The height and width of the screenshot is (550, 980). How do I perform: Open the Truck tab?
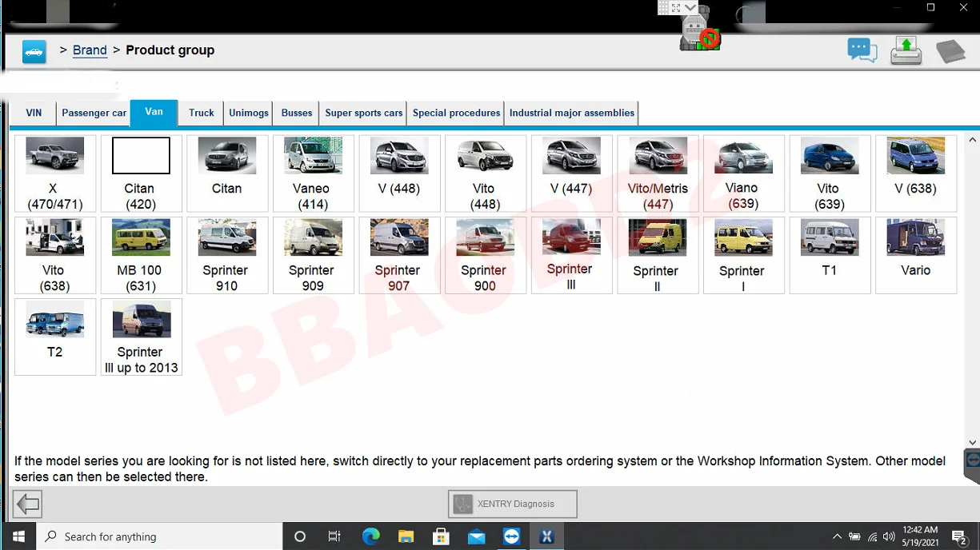[x=202, y=113]
